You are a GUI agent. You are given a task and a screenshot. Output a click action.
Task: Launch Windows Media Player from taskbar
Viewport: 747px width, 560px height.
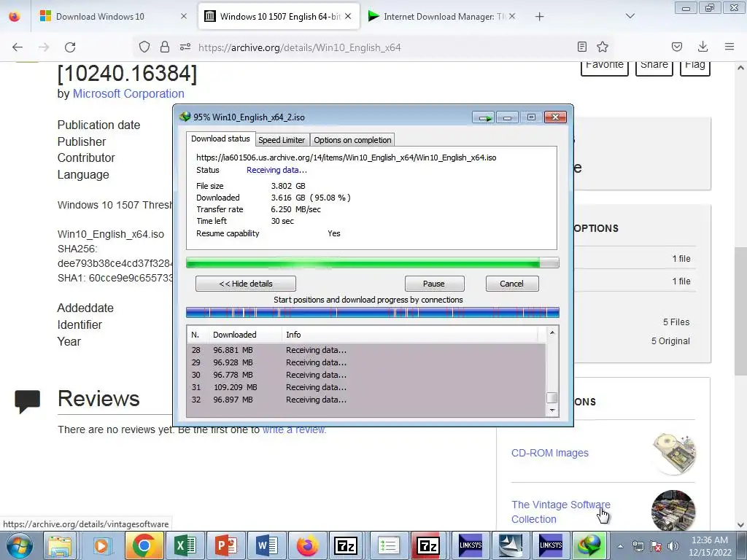click(101, 545)
